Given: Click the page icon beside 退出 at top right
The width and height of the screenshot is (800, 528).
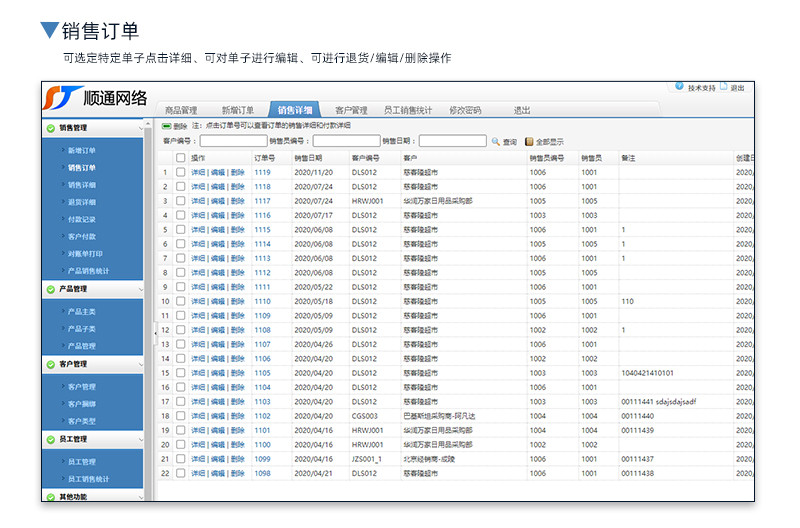Looking at the screenshot, I should click(x=723, y=87).
